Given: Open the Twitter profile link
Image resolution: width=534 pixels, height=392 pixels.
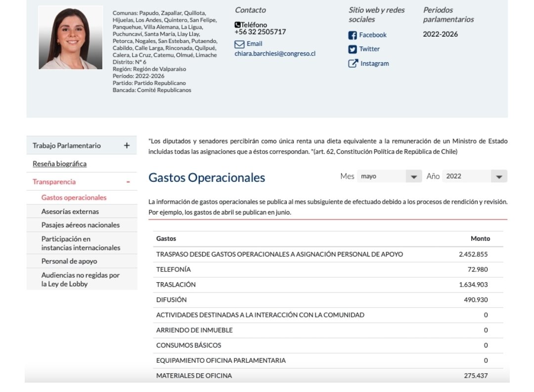Looking at the screenshot, I should [369, 49].
